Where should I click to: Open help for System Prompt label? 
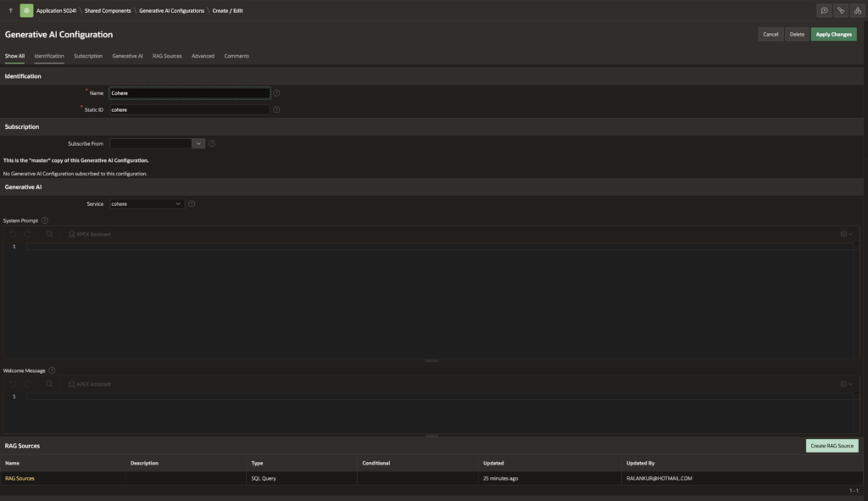(45, 220)
